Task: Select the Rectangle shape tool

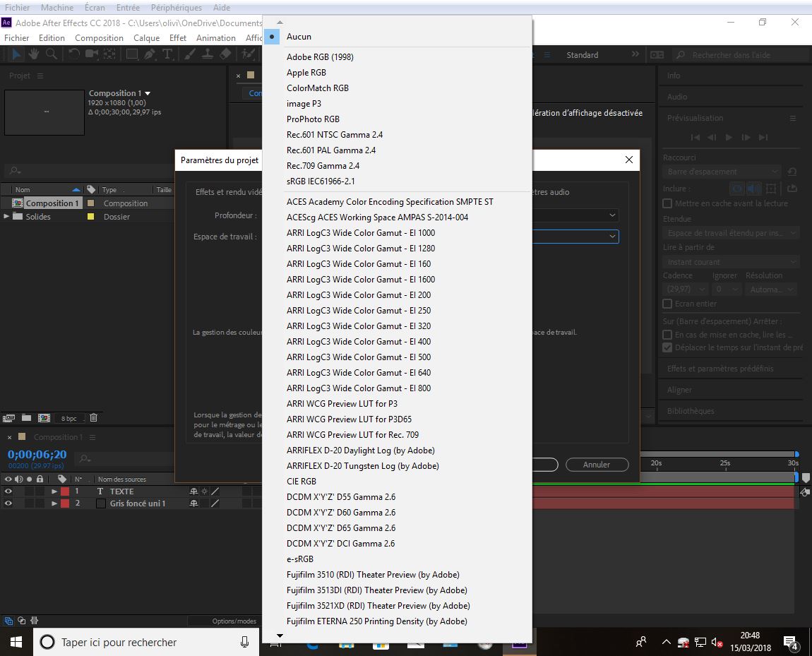Action: [132, 54]
